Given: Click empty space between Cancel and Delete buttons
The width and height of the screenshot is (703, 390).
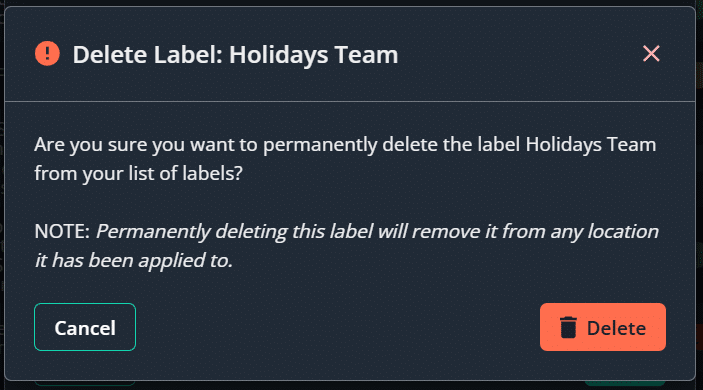Looking at the screenshot, I should (x=338, y=327).
